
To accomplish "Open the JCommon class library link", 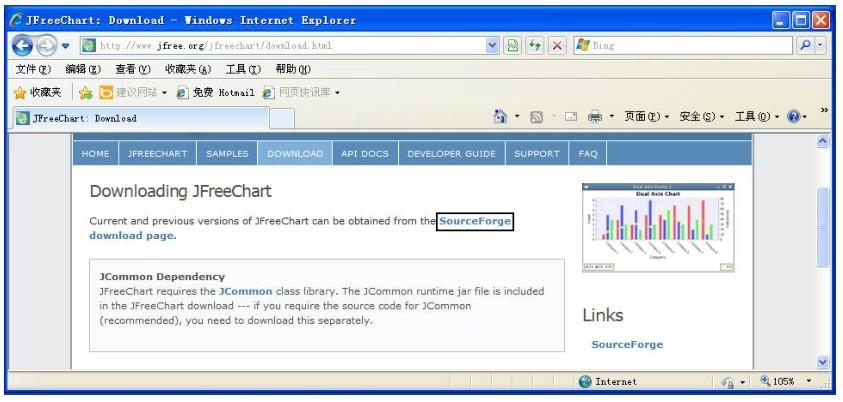I will [x=245, y=291].
